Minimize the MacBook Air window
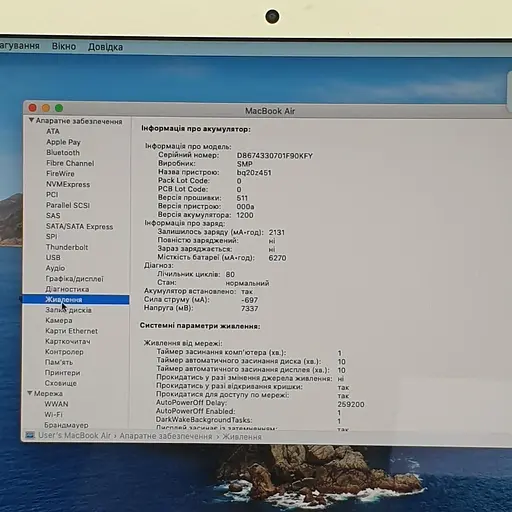This screenshot has width=512, height=512. 46,108
